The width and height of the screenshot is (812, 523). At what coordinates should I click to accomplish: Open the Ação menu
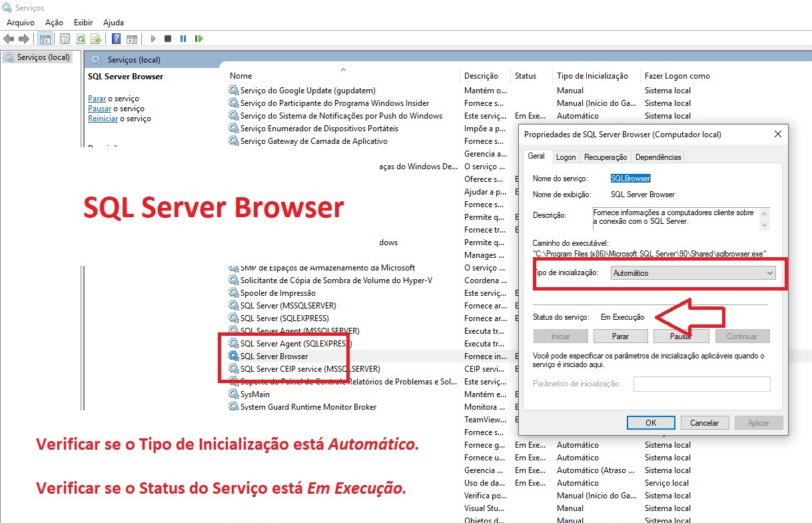55,23
